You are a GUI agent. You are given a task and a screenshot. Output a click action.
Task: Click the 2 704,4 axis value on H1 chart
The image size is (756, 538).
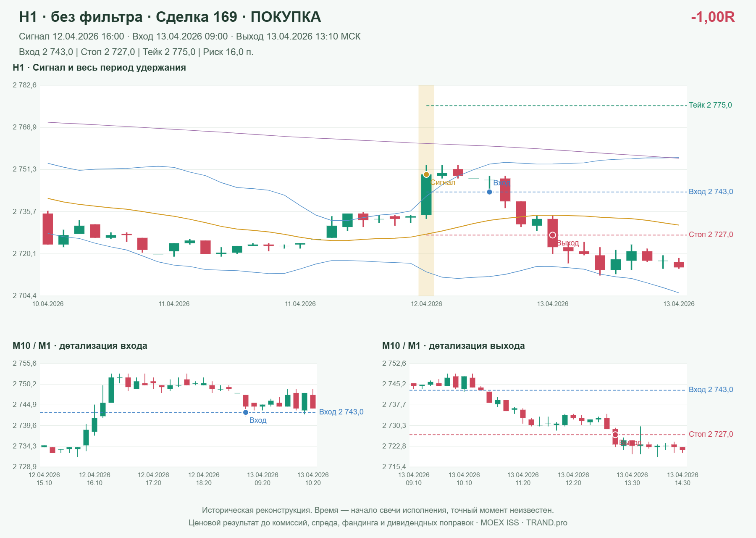coord(24,296)
